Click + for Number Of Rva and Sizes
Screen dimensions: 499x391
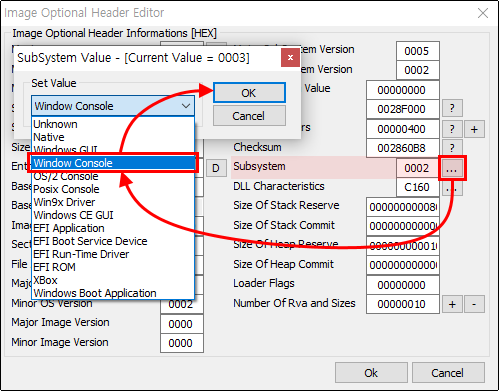point(452,304)
